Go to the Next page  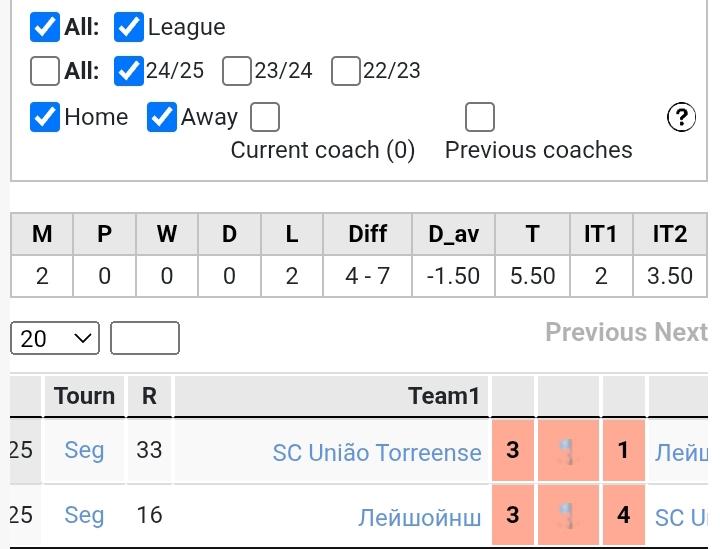point(681,332)
